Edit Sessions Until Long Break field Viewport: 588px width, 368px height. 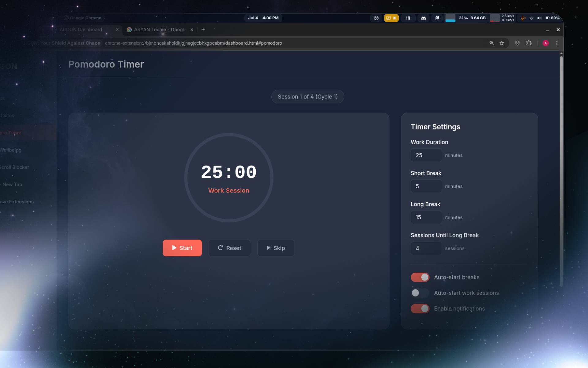426,248
